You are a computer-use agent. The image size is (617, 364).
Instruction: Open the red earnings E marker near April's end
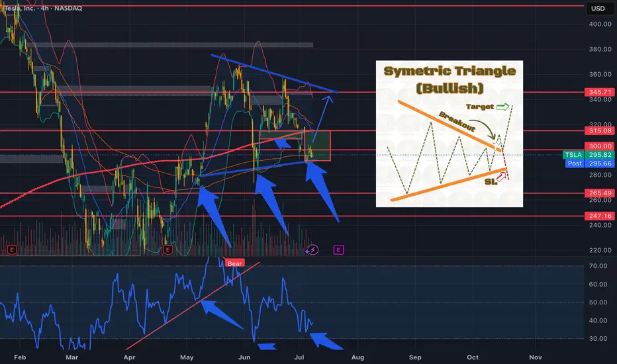point(168,250)
